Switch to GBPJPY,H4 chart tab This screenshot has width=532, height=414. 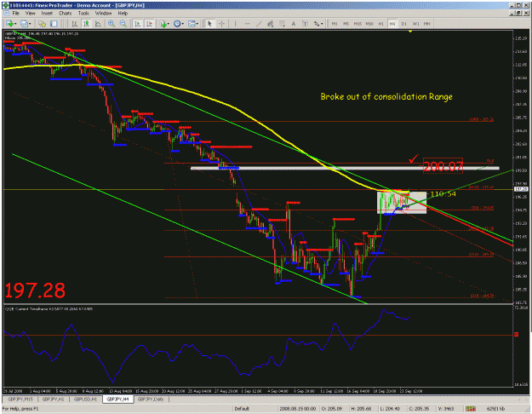pos(117,400)
